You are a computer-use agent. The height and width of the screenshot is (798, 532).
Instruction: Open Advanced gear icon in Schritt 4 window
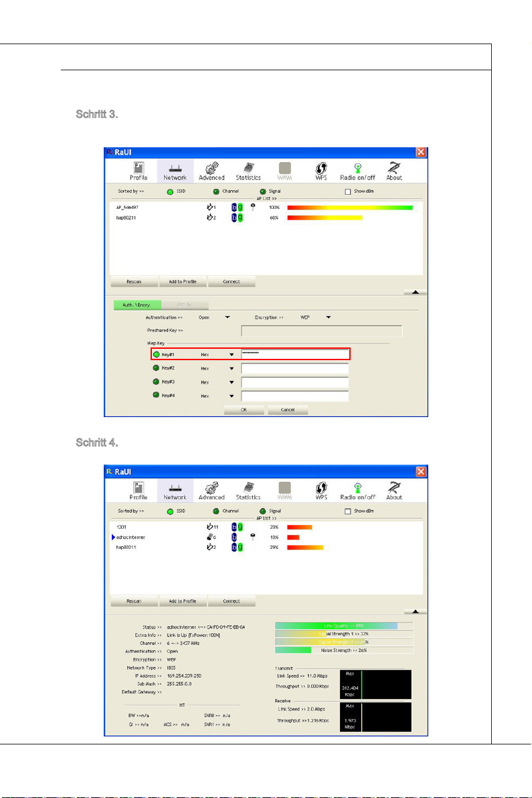pos(211,491)
